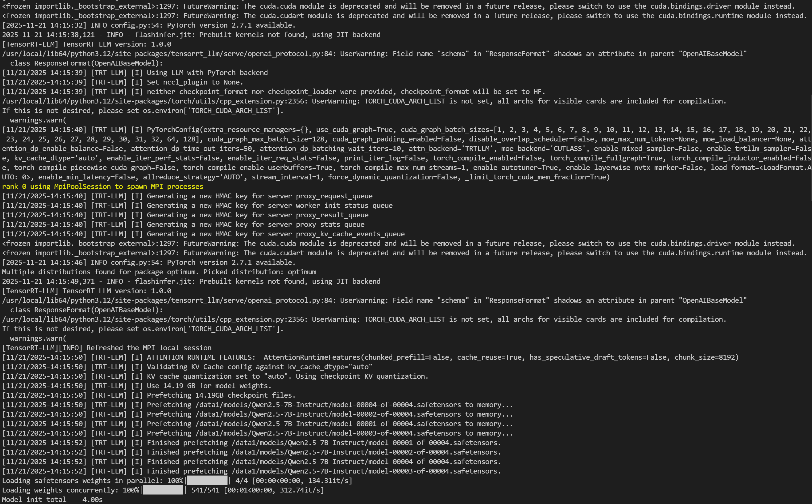Click the 'Refreshed the MPI local session' line
The width and height of the screenshot is (812, 504).
coord(149,348)
